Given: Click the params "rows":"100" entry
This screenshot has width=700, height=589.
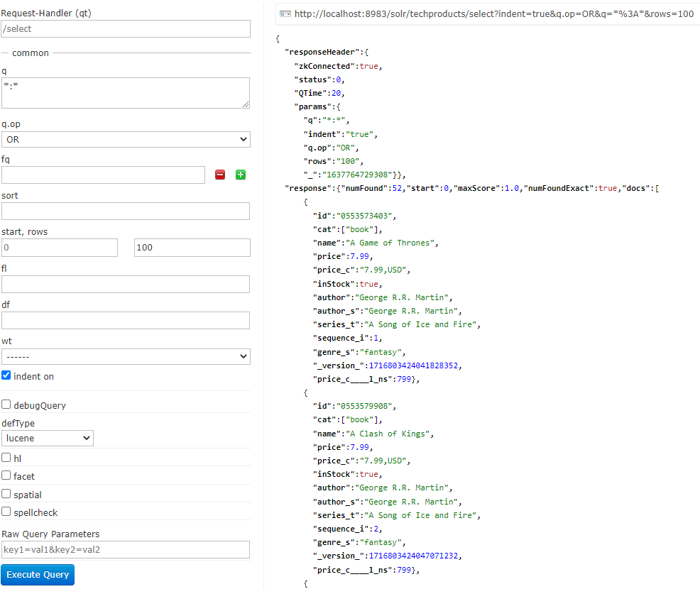Looking at the screenshot, I should (x=332, y=161).
